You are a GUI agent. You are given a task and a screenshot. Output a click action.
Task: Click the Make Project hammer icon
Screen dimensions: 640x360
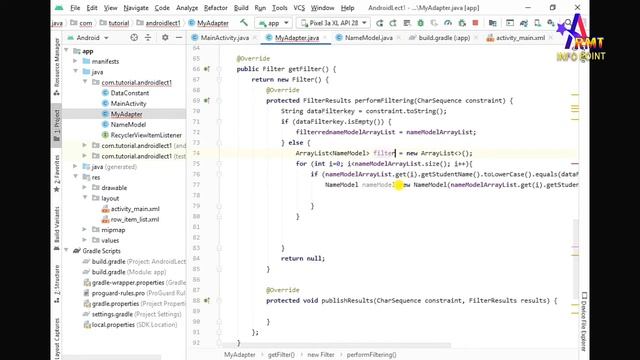coord(244,23)
